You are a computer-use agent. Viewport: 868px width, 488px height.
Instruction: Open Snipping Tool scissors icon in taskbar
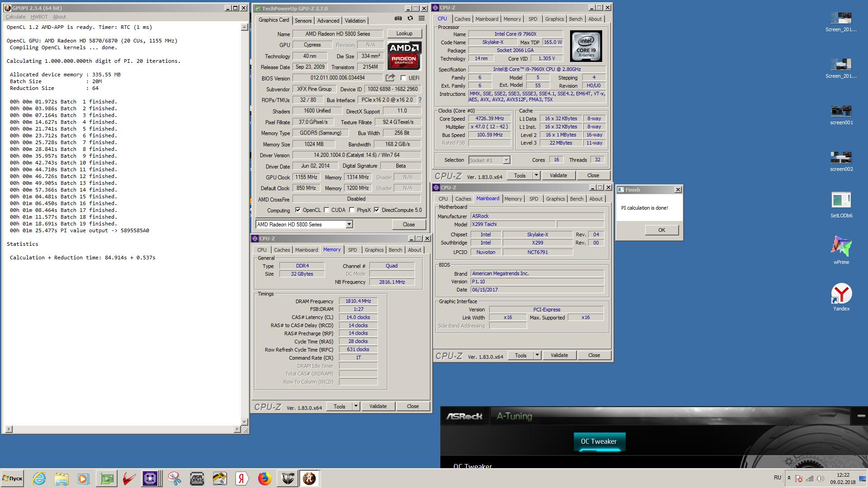point(175,479)
